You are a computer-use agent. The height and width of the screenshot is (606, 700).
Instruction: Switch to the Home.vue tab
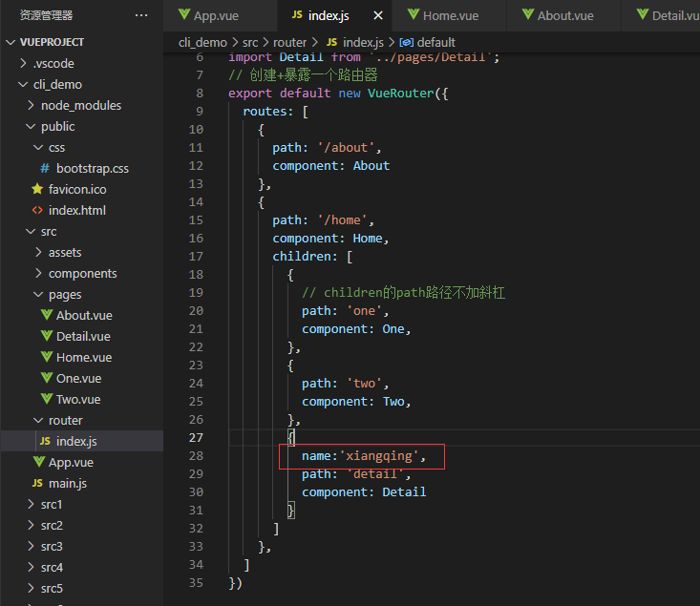pos(449,15)
